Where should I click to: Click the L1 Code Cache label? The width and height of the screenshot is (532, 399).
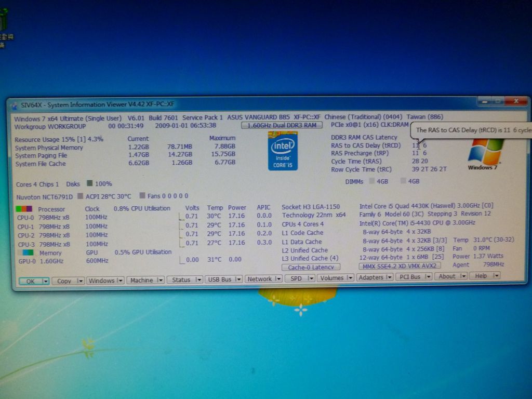[x=302, y=233]
